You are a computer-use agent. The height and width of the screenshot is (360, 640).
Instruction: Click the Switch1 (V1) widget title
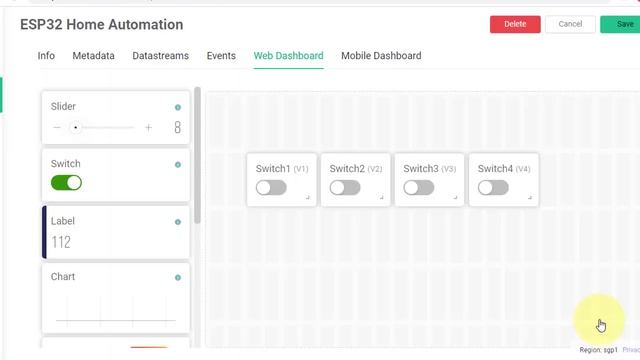click(282, 169)
